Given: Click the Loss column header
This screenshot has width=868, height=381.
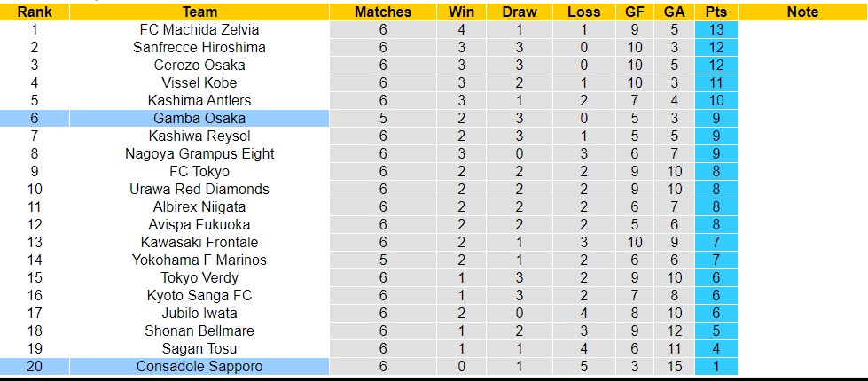Looking at the screenshot, I should click(582, 12).
